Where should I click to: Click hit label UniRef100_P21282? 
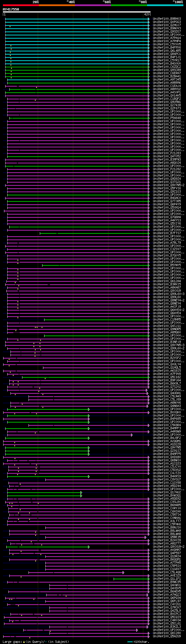167,169
